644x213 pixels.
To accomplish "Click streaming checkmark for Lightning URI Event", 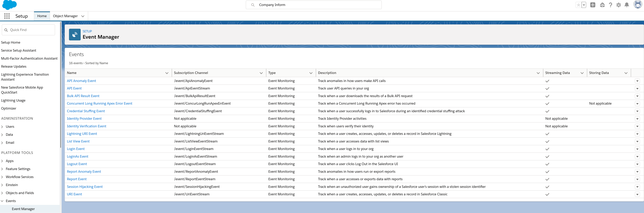I will coord(547,134).
